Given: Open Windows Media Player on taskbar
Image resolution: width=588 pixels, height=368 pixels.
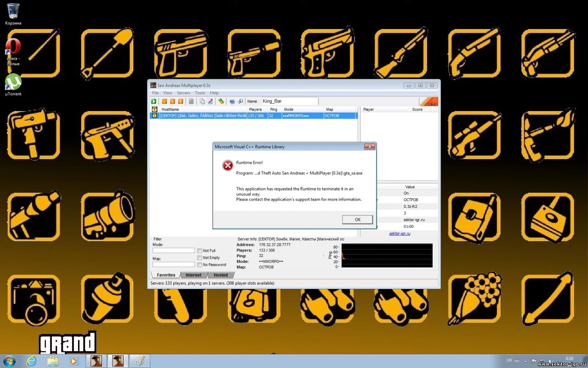Looking at the screenshot, I should [x=74, y=361].
